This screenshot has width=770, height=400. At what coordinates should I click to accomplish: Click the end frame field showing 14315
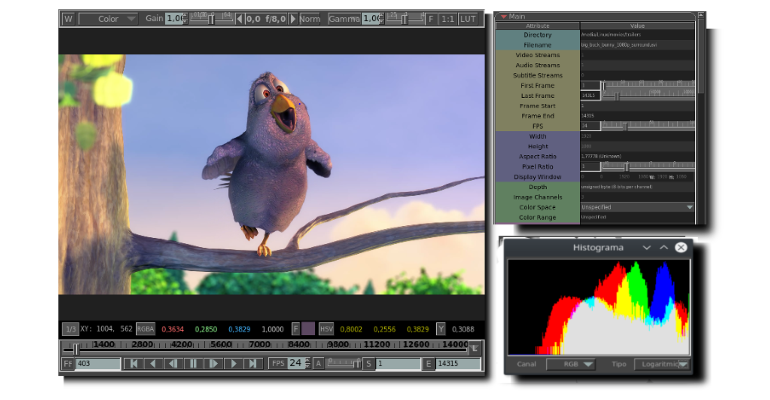[458, 364]
